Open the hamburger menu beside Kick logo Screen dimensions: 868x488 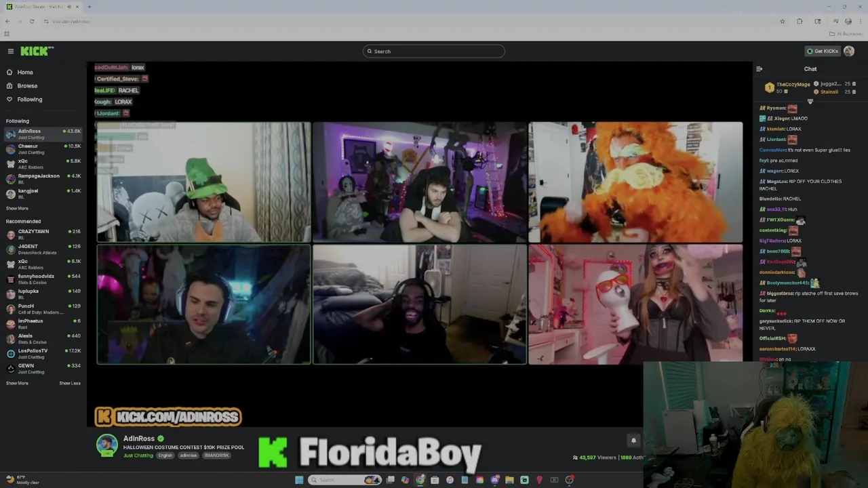tap(11, 51)
